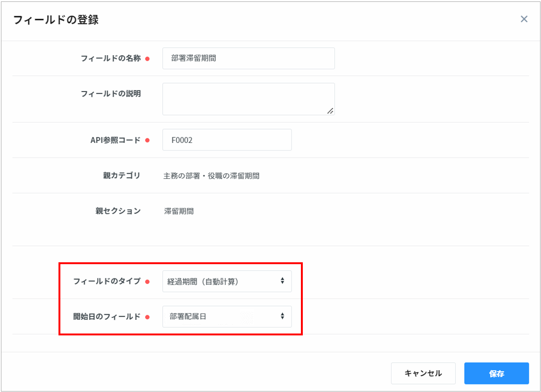The image size is (541, 392).
Task: Click the 開始日のフィールド label
Action: point(107,317)
